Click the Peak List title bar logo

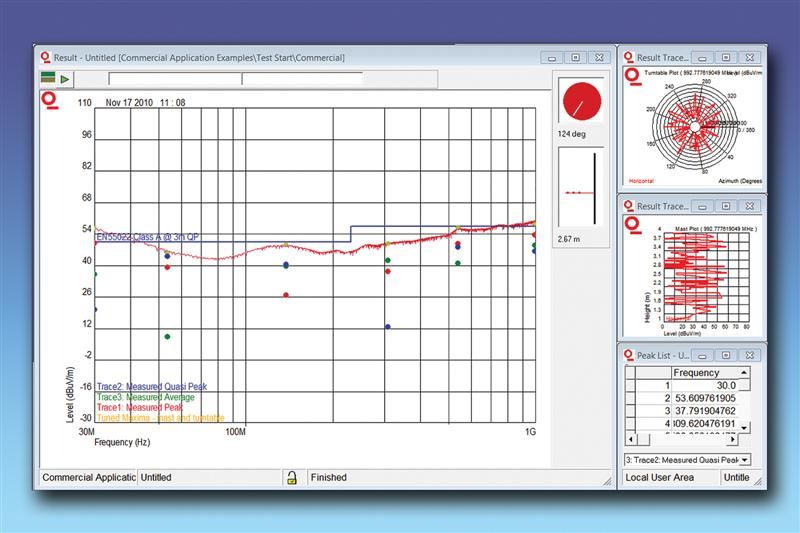(629, 354)
